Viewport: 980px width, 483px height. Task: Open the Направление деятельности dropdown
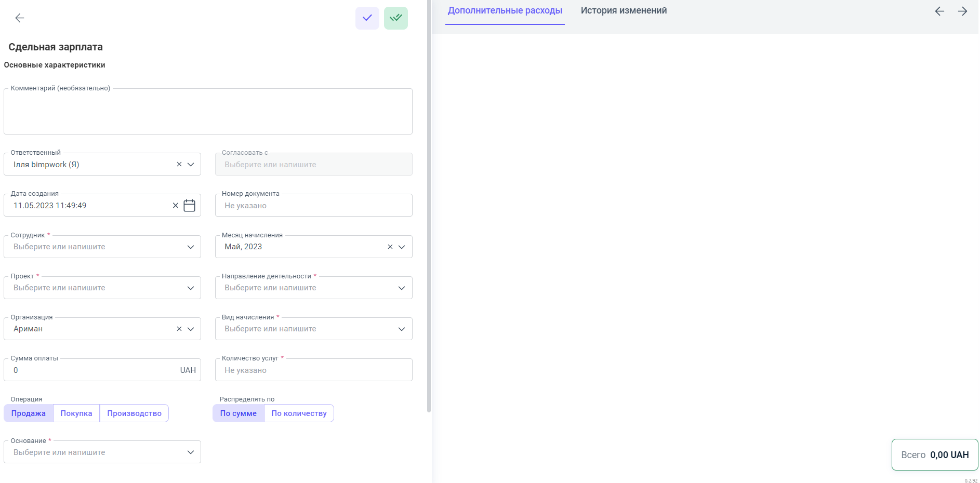pos(402,288)
